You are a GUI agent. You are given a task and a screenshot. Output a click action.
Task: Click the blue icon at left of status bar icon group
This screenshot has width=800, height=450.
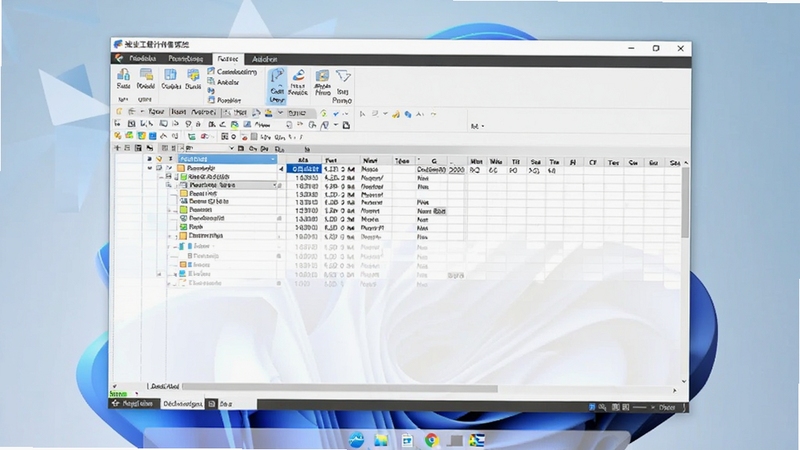[592, 407]
